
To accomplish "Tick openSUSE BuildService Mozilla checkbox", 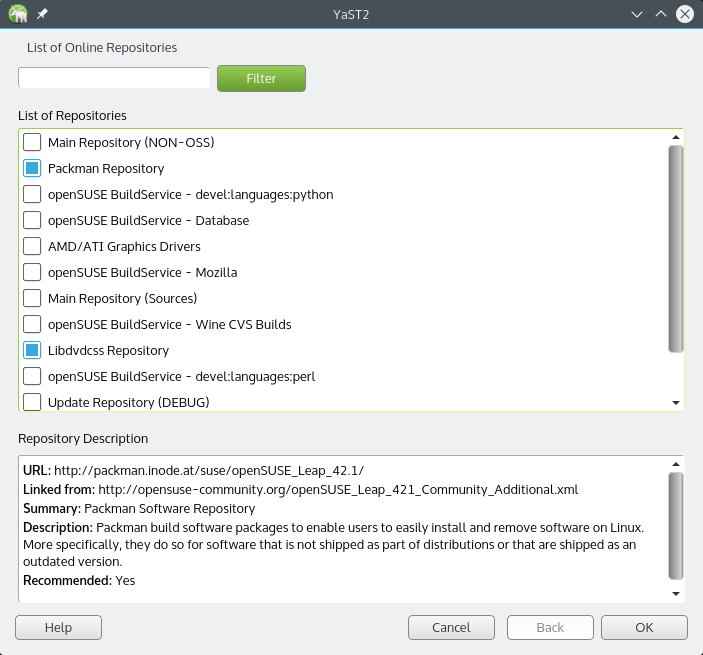I will (32, 272).
